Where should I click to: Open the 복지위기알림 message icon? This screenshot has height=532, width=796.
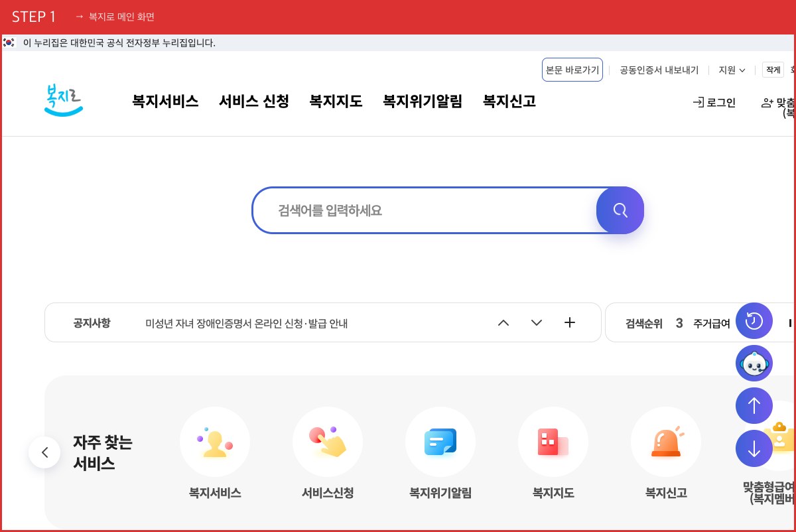pos(440,442)
